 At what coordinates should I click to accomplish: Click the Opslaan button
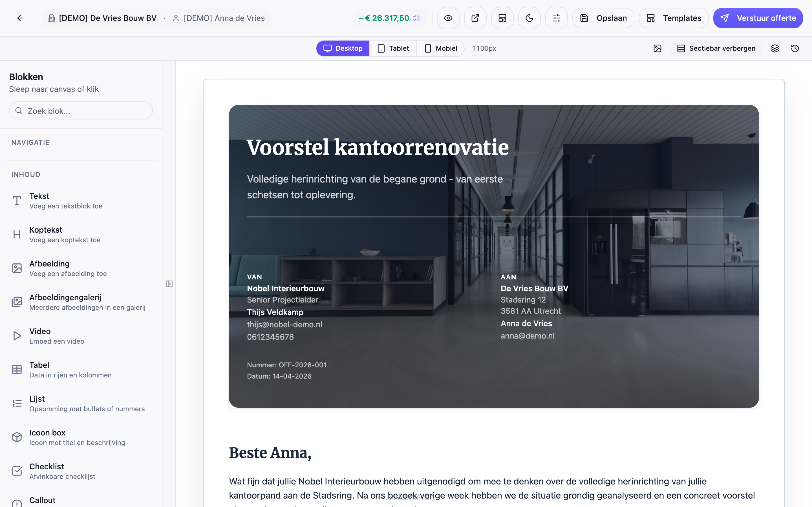click(603, 18)
